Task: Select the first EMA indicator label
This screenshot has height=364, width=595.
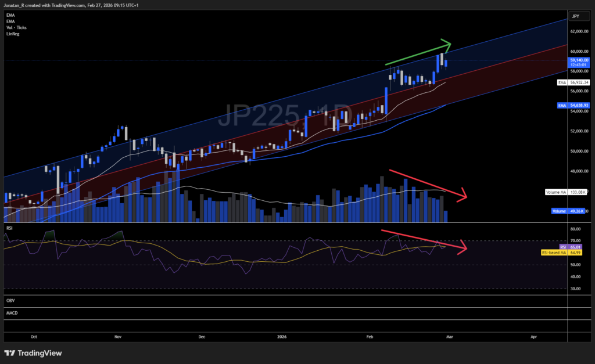Action: coord(9,14)
